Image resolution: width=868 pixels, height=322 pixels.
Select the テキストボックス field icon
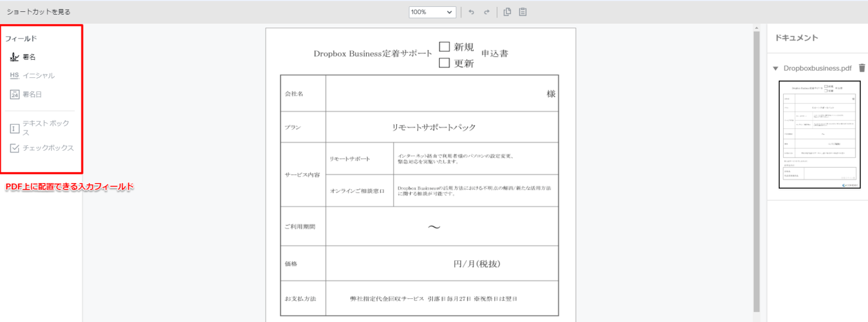coord(15,128)
